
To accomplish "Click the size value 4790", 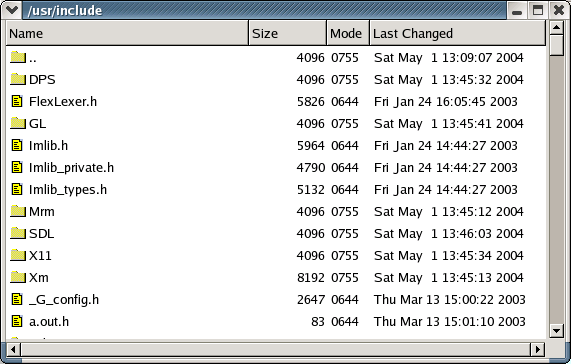I will pyautogui.click(x=311, y=167).
